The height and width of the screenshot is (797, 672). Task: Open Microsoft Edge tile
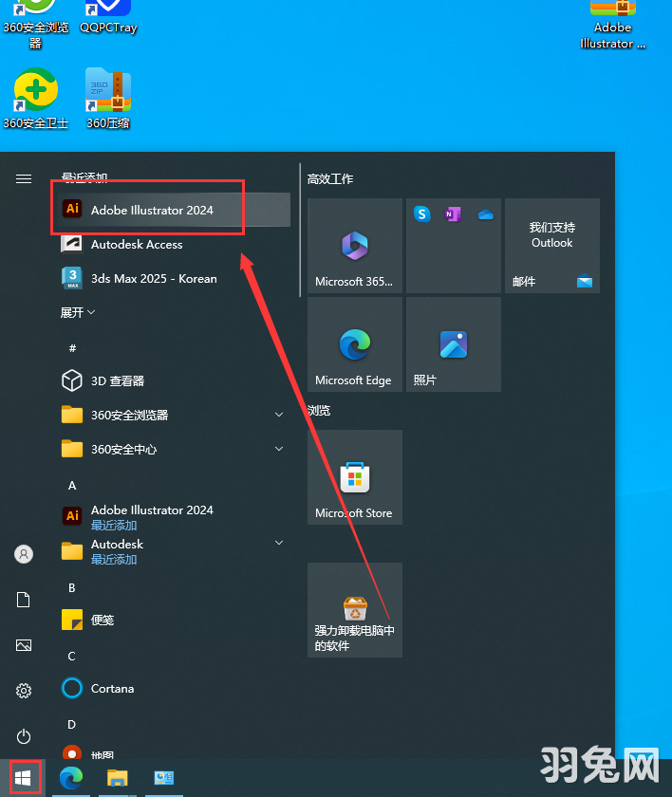point(355,344)
